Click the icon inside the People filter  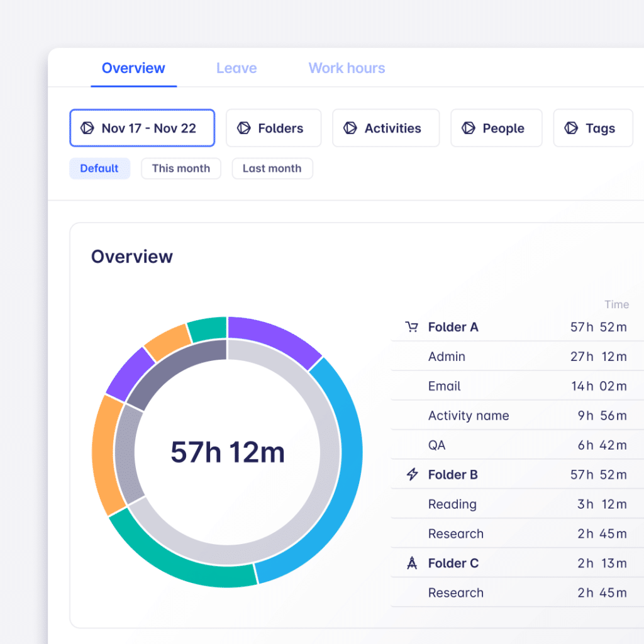(468, 128)
